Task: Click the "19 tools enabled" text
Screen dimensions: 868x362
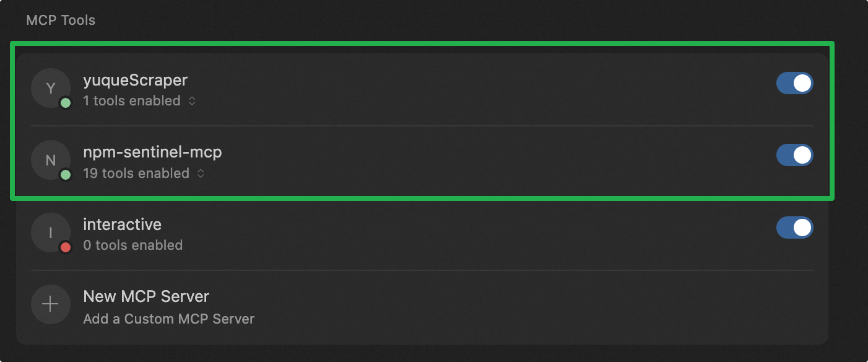Action: (136, 174)
